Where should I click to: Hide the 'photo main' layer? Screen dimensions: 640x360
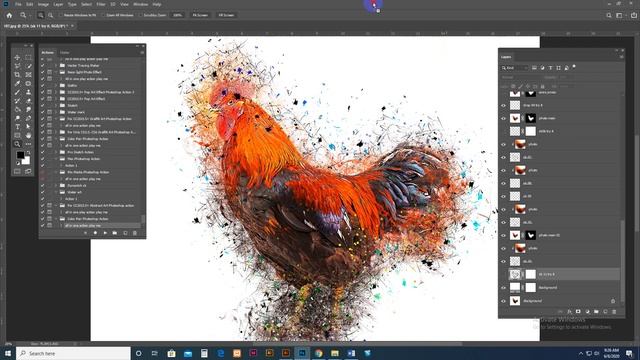click(503, 118)
